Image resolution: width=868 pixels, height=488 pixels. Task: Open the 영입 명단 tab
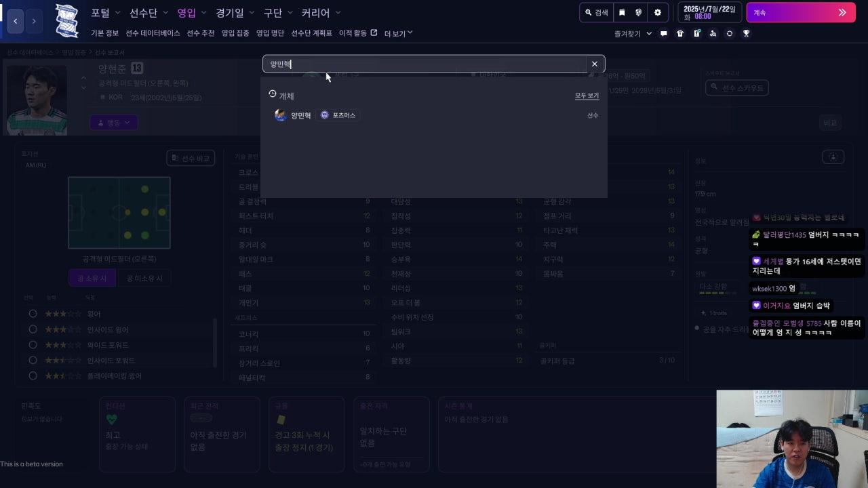(270, 33)
